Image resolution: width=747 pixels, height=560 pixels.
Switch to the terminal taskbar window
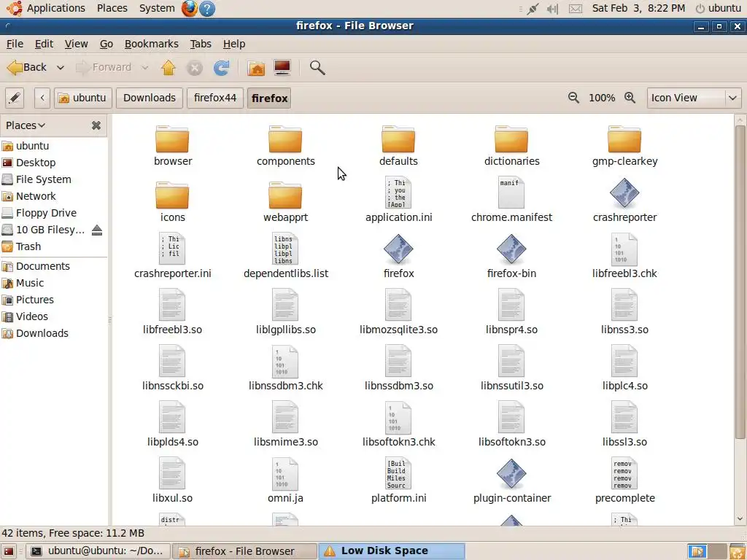98,551
